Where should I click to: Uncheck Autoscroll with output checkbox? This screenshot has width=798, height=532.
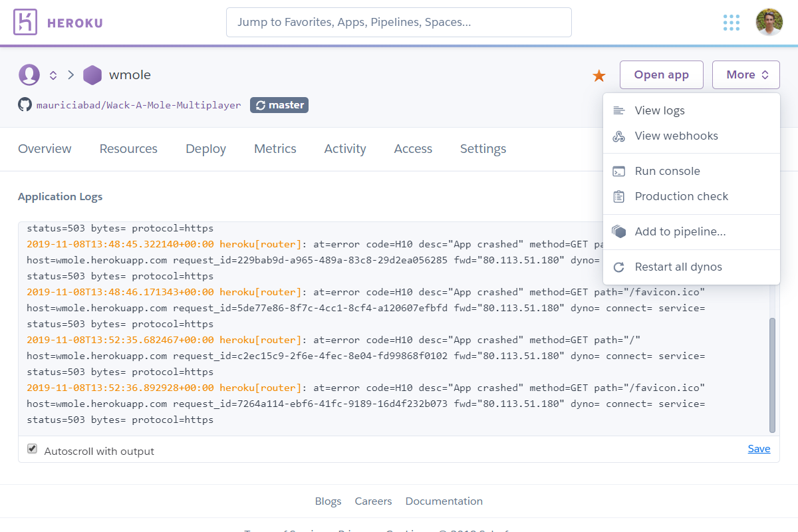pyautogui.click(x=32, y=449)
